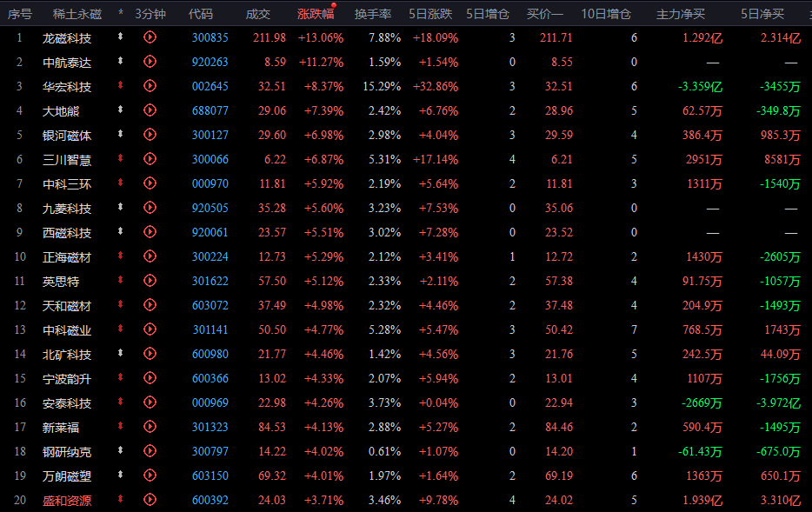Click the red marker icon beside 盛和资源

pos(120,499)
